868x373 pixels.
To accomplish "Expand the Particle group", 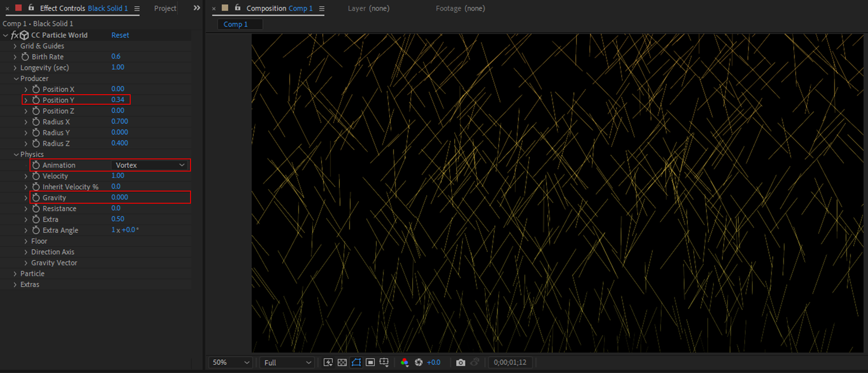I will [x=15, y=274].
